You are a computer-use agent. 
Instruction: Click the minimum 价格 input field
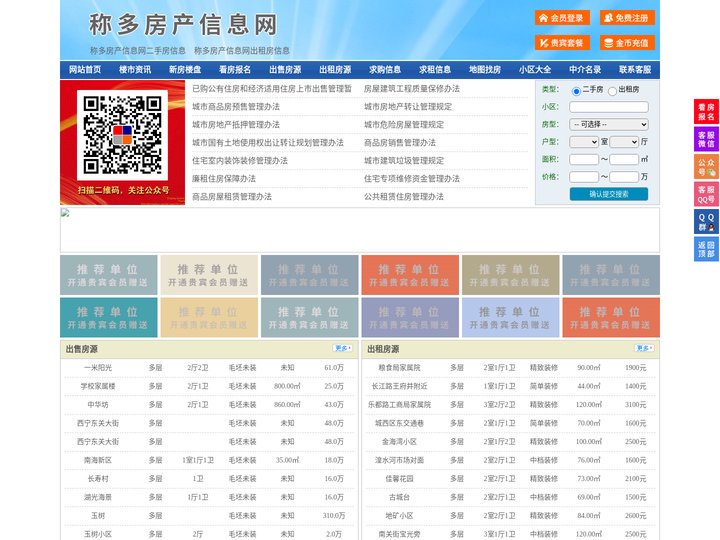pos(584,177)
